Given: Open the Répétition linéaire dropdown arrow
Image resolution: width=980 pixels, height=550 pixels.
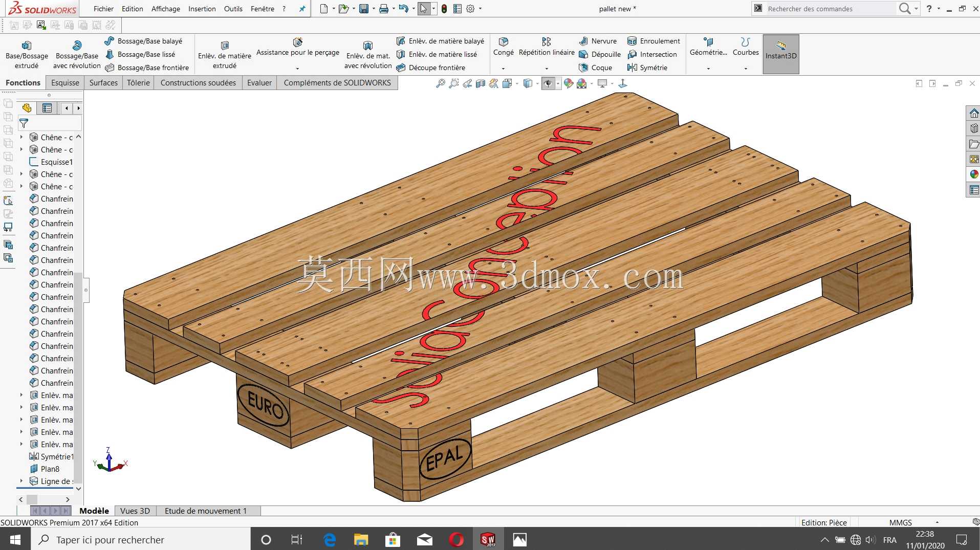Looking at the screenshot, I should pos(547,69).
